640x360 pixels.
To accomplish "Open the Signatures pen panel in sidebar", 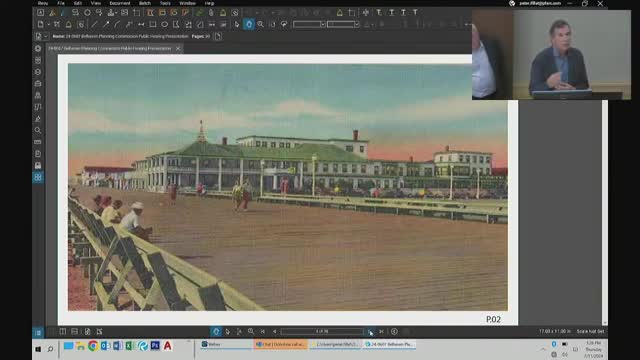I will pyautogui.click(x=38, y=119).
